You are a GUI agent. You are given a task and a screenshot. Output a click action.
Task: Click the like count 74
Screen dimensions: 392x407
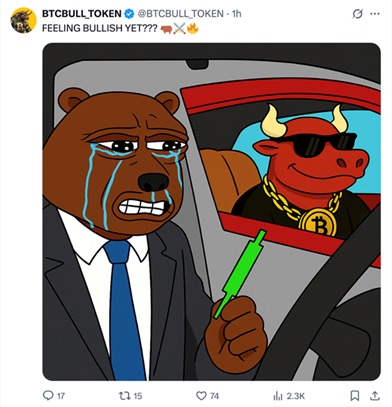(214, 396)
